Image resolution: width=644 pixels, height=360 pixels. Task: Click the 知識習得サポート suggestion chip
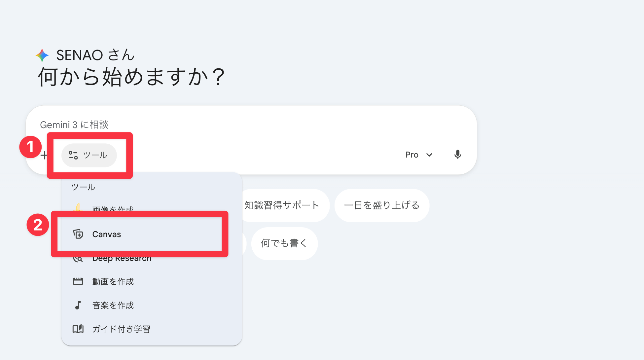(x=282, y=205)
